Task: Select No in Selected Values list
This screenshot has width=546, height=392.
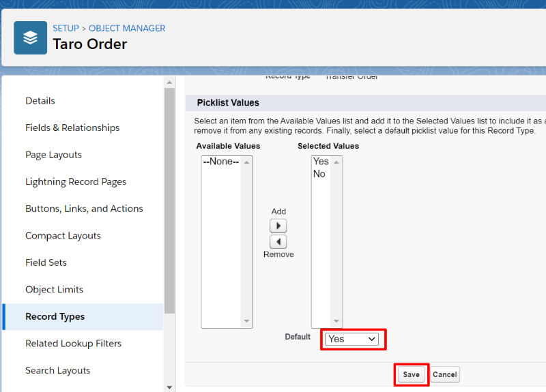Action: point(321,174)
